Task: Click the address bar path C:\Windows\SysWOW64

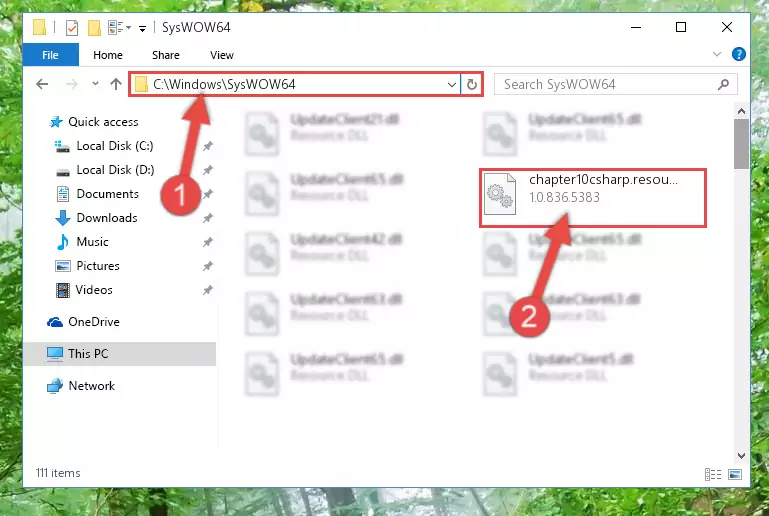Action: (224, 84)
